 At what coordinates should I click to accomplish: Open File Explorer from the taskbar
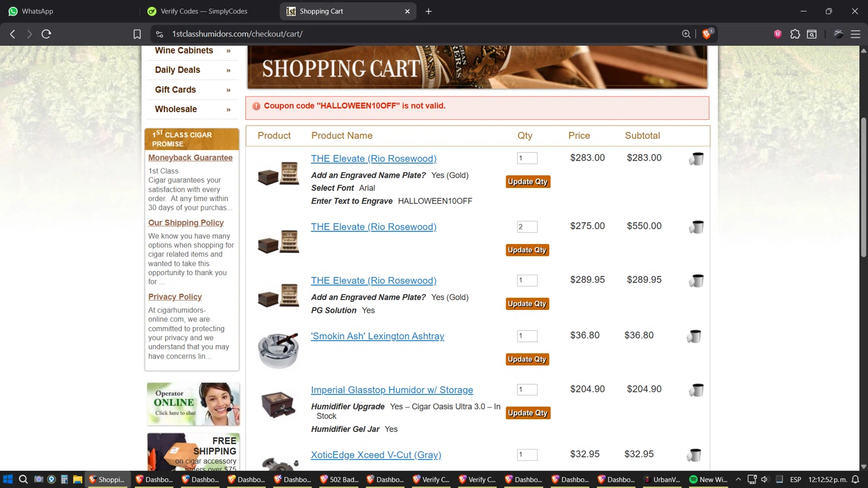[78, 479]
